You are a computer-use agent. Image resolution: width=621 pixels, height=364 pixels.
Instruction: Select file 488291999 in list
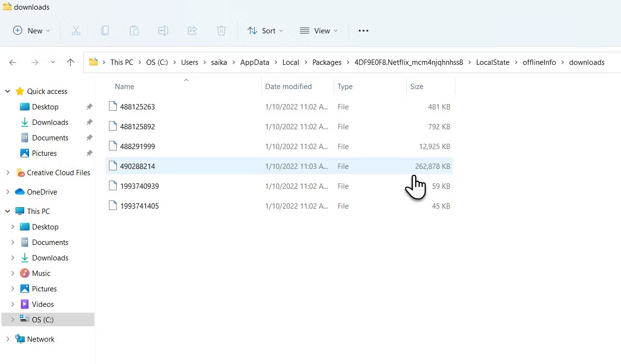point(138,146)
